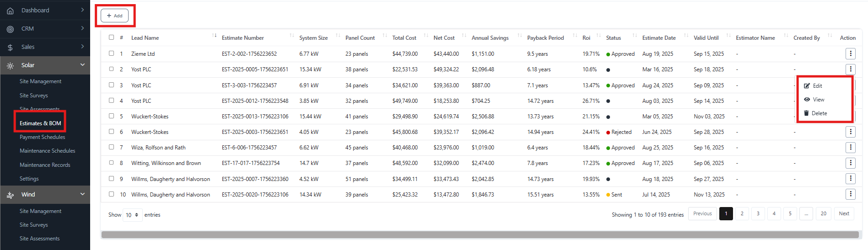Click the horizontal scrollbar below the table
The height and width of the screenshot is (250, 868).
point(480,234)
